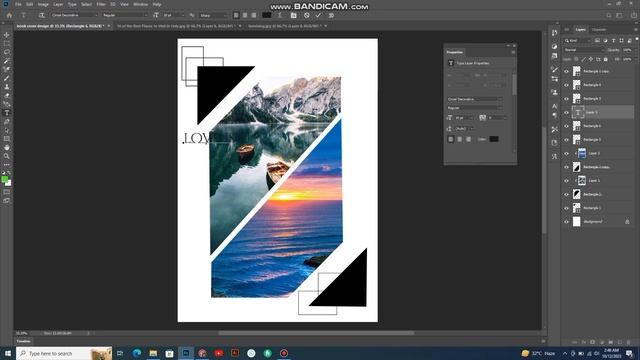Select the Zoom tool
The width and height of the screenshot is (640, 360).
tap(7, 156)
